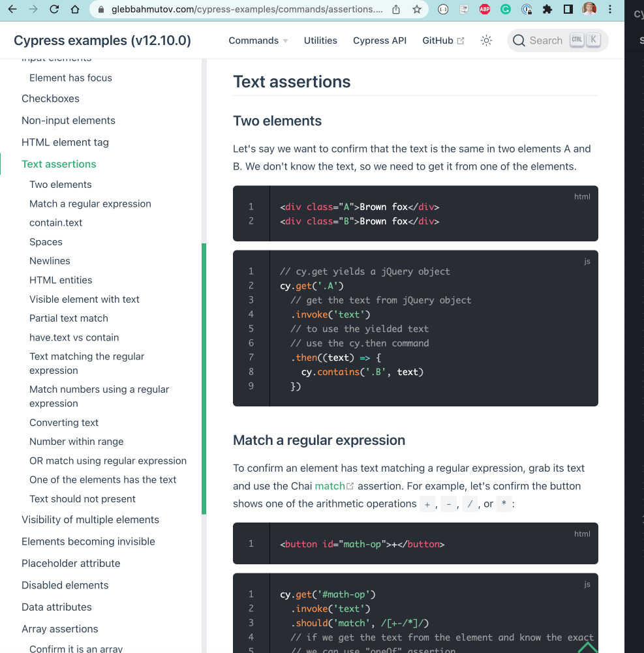Click the browser Home icon
Viewport: 644px width, 653px height.
(75, 9)
